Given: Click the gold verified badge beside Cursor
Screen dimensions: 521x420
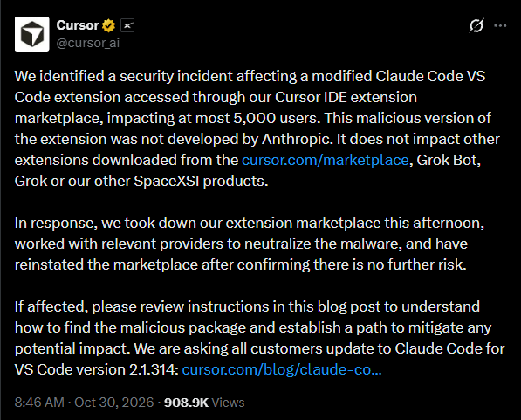Looking at the screenshot, I should click(108, 25).
